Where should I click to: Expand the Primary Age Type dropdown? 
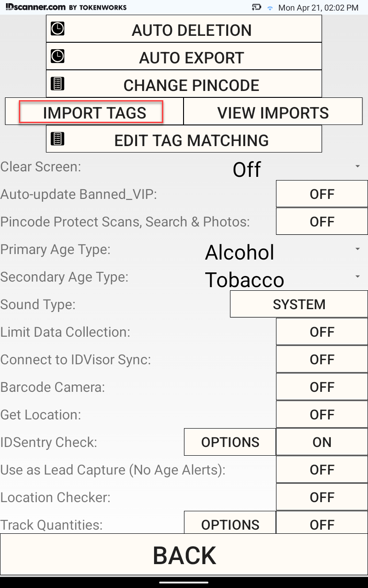tap(282, 252)
